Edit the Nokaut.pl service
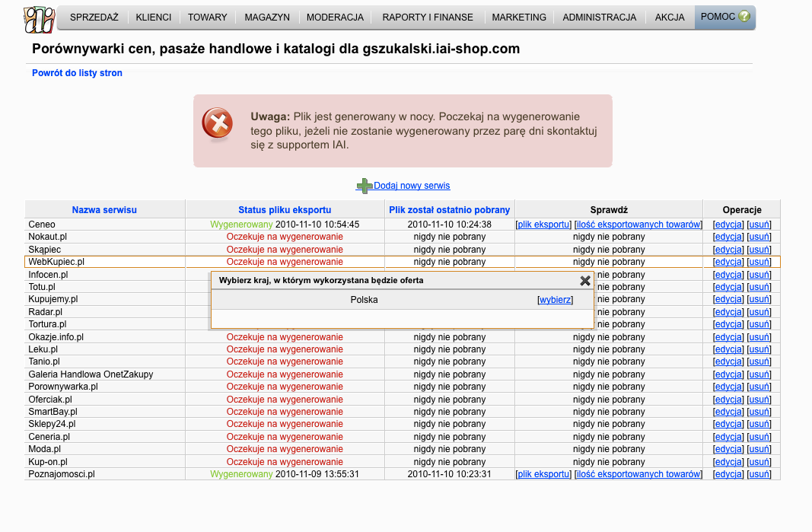The height and width of the screenshot is (532, 812). click(x=728, y=237)
